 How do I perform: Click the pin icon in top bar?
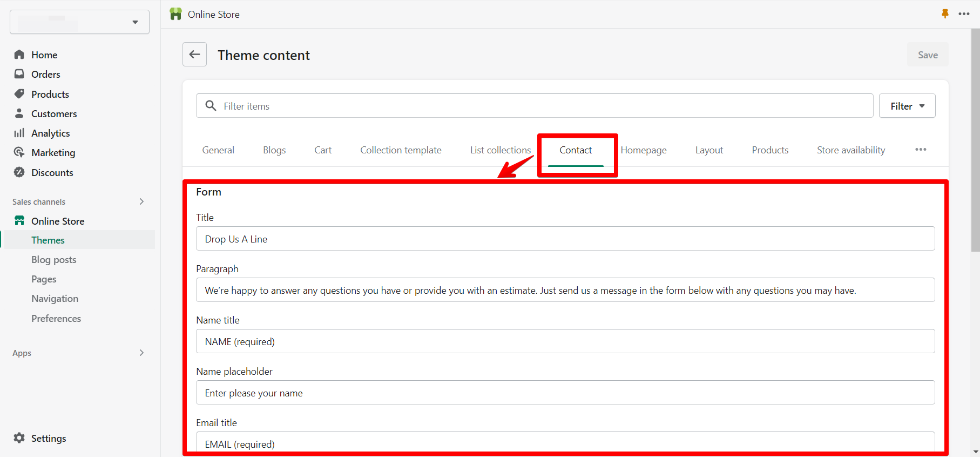pyautogui.click(x=945, y=14)
